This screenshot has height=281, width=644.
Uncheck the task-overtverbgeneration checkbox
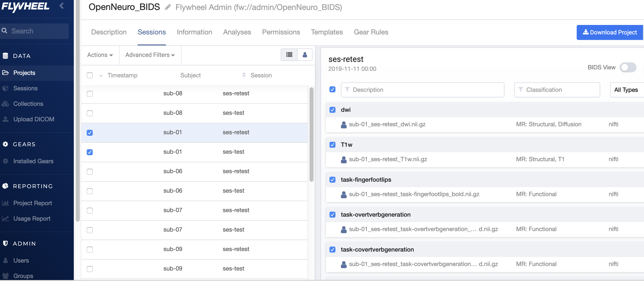332,215
